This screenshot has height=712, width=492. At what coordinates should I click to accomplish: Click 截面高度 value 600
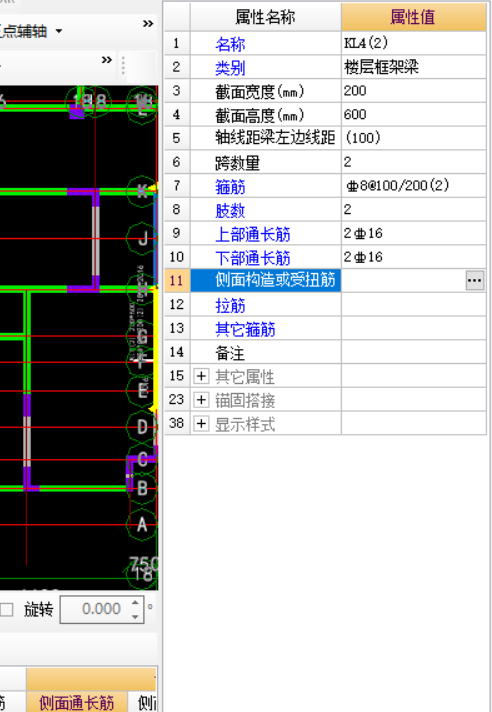pos(413,115)
